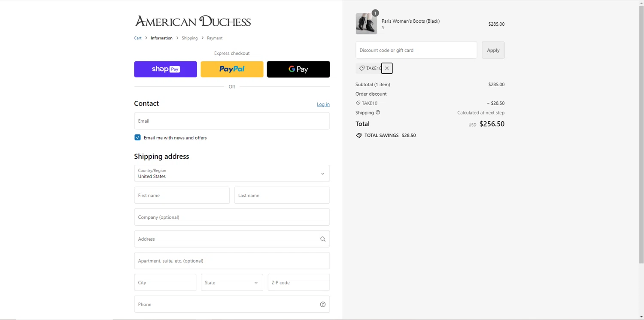Focus the City field
This screenshot has height=320, width=644.
coord(165,283)
